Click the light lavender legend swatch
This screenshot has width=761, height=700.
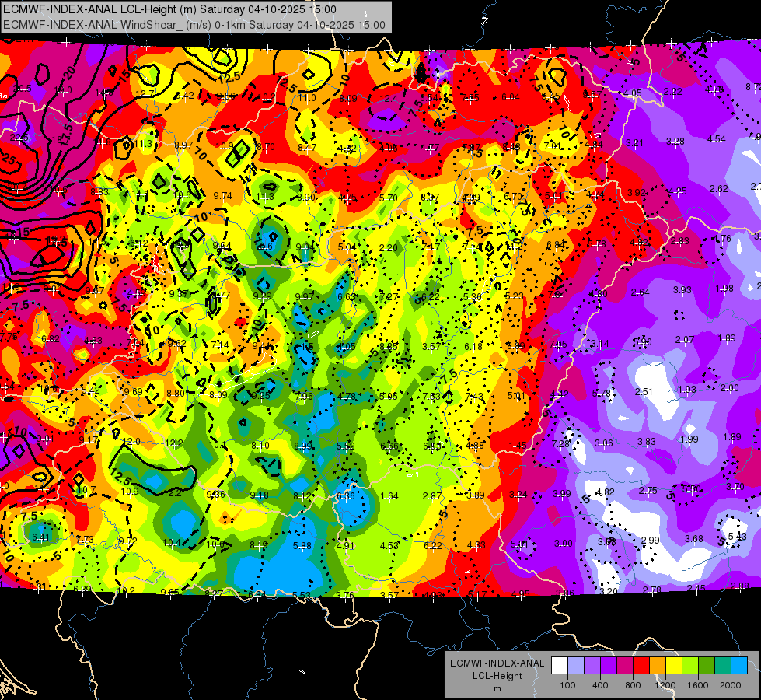tap(576, 666)
